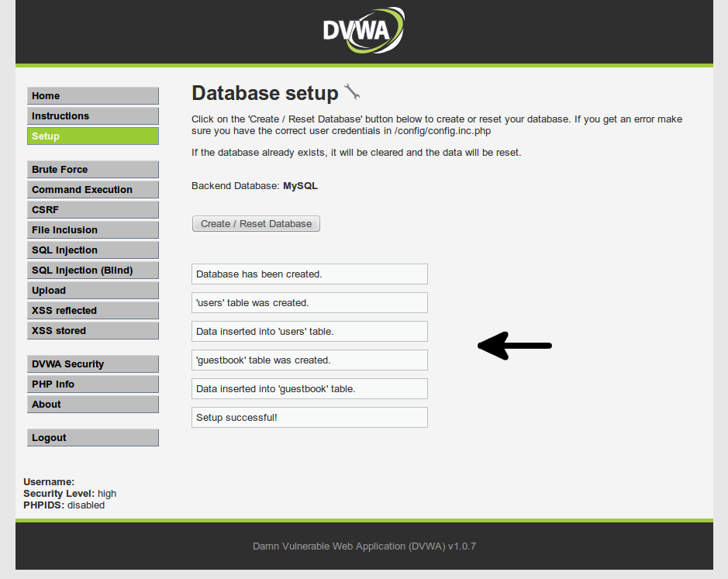Select the Setup menu item
The width and height of the screenshot is (728, 579).
point(93,136)
